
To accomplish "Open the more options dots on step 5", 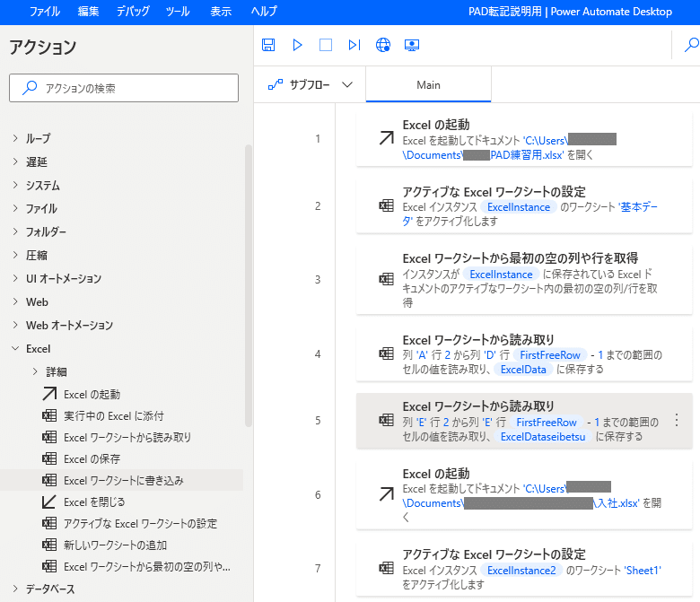I will (x=677, y=421).
